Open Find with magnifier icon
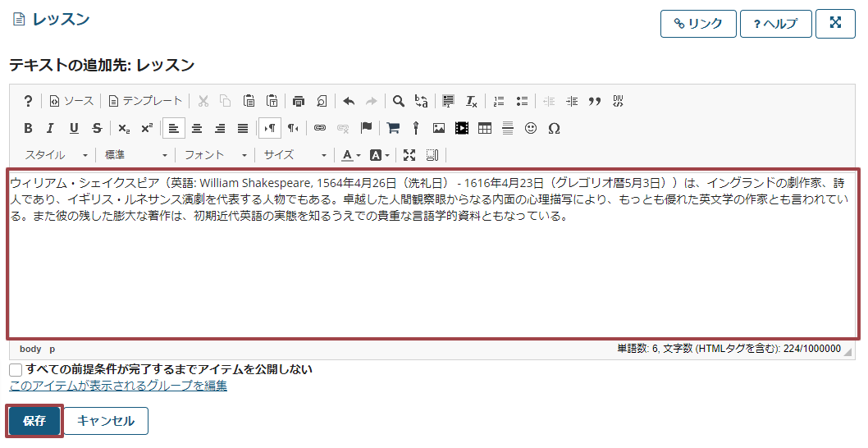The height and width of the screenshot is (448, 868). point(398,101)
